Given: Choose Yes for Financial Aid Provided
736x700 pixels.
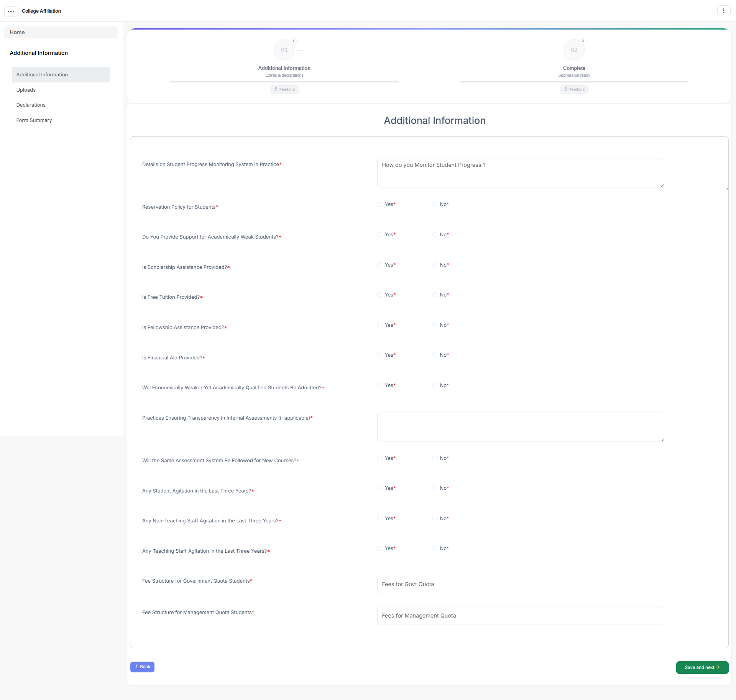Looking at the screenshot, I should (379, 355).
